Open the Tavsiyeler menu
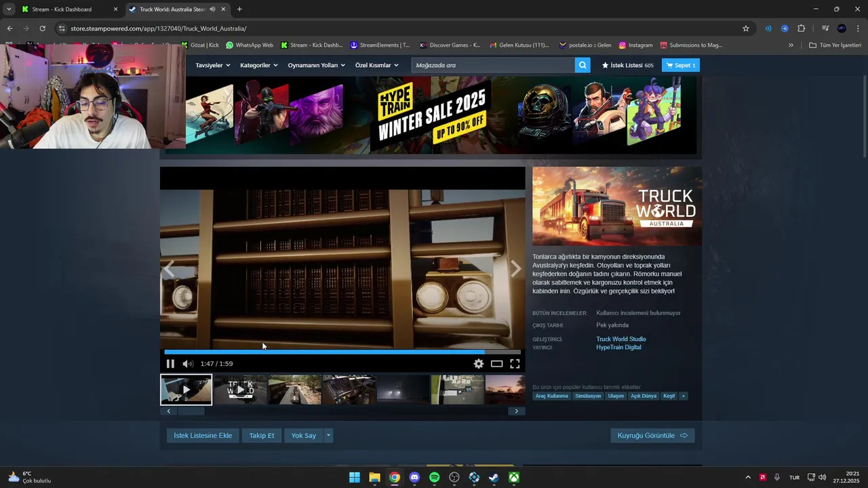This screenshot has height=488, width=868. pyautogui.click(x=213, y=65)
